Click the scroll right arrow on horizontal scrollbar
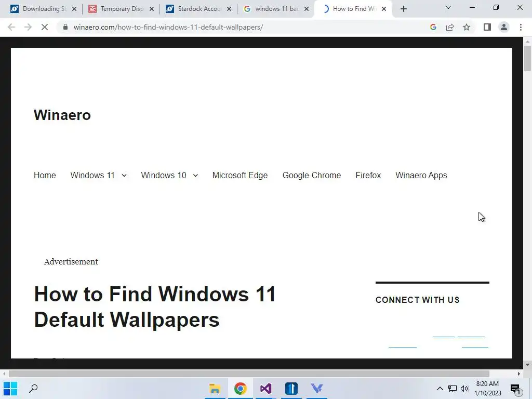The image size is (532, 399). pos(519,374)
